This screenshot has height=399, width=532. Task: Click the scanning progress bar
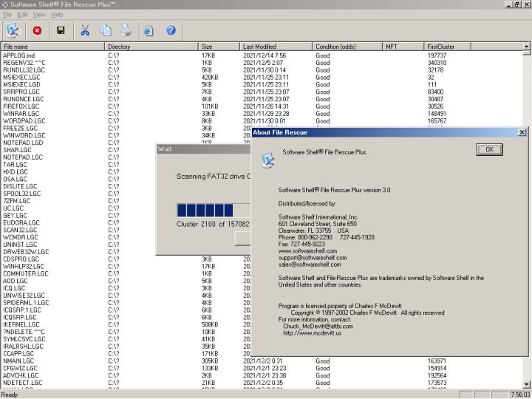pyautogui.click(x=207, y=210)
